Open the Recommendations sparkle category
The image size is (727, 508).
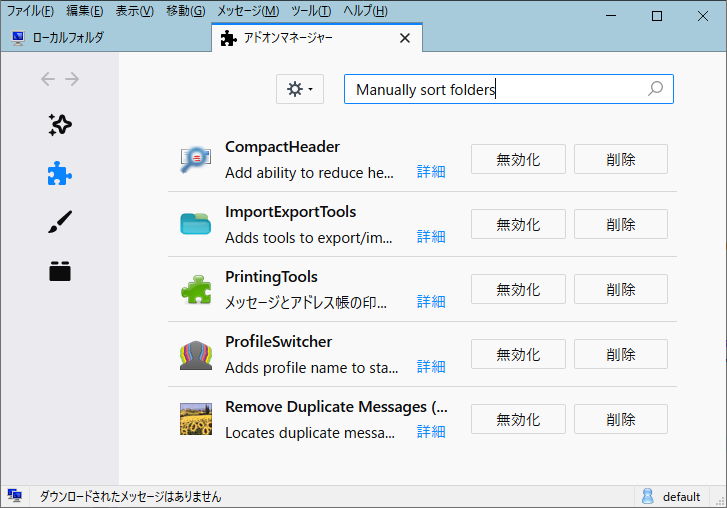60,125
